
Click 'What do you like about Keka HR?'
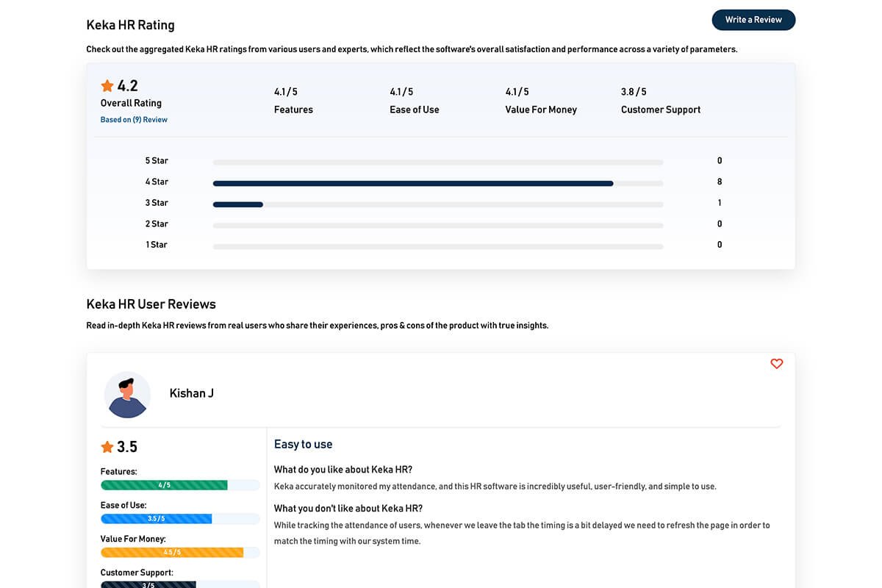(x=343, y=470)
